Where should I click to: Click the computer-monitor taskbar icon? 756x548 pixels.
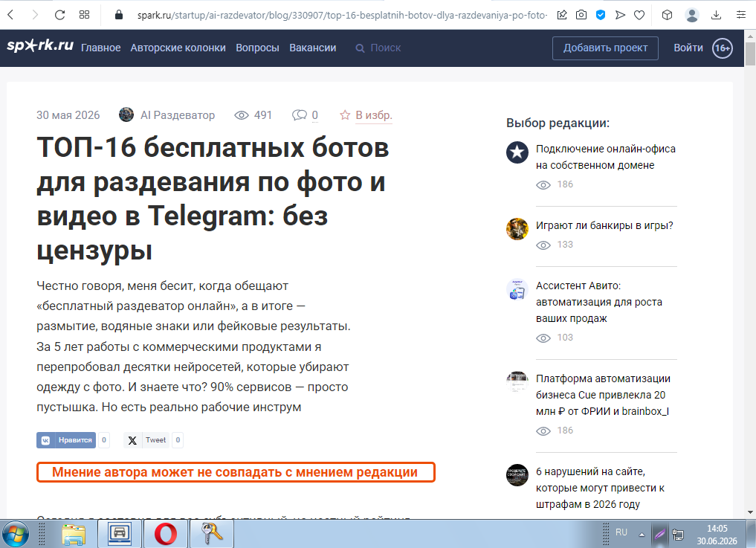[x=120, y=535]
